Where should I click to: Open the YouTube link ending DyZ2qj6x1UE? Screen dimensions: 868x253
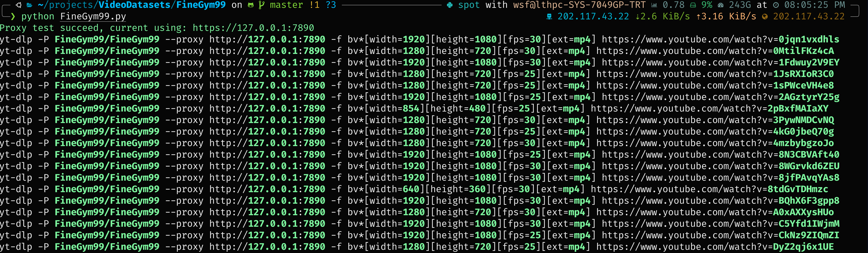tap(715, 247)
